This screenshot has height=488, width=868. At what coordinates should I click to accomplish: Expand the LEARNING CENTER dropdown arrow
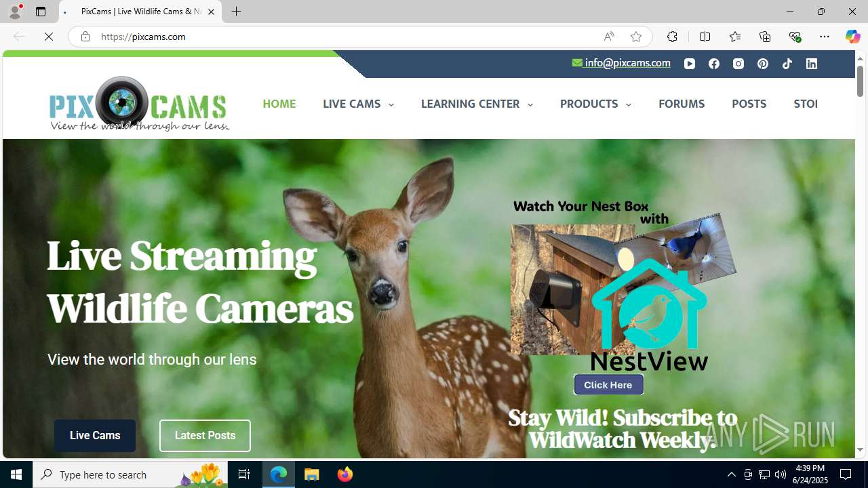point(530,104)
